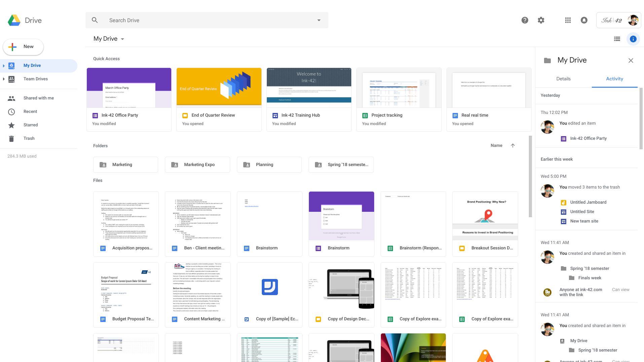
Task: Open the Google apps grid icon
Action: pos(568,20)
